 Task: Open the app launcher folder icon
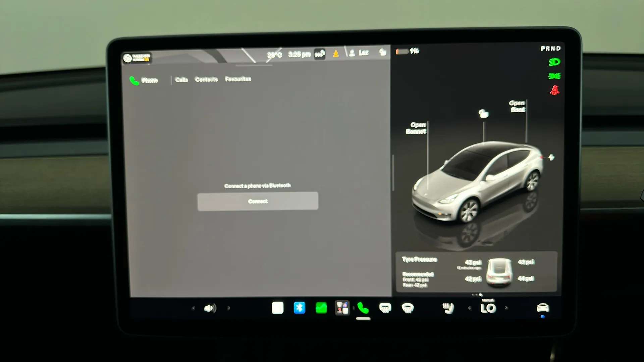point(342,308)
